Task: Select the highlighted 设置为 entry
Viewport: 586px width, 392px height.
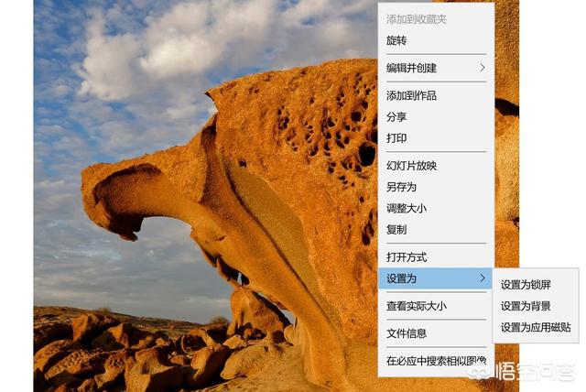Action: [x=436, y=278]
